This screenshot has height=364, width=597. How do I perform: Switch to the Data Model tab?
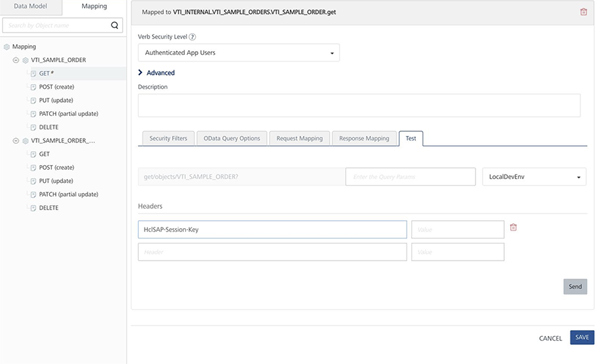click(31, 6)
